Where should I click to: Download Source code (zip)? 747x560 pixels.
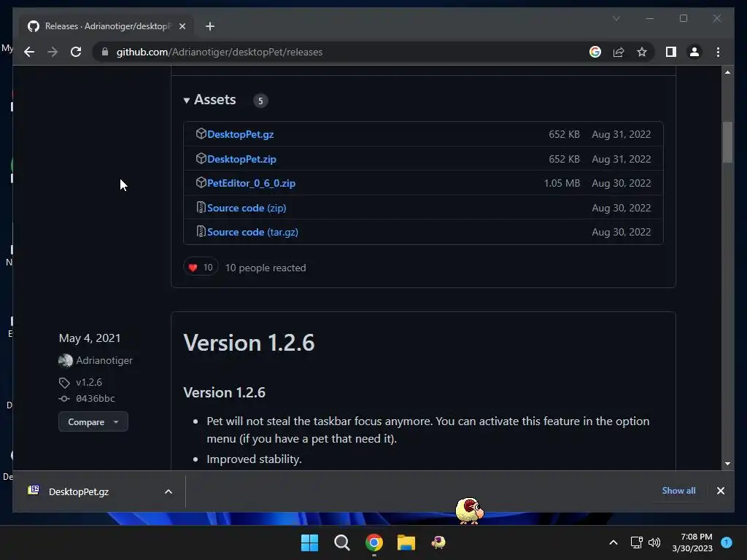pos(247,208)
